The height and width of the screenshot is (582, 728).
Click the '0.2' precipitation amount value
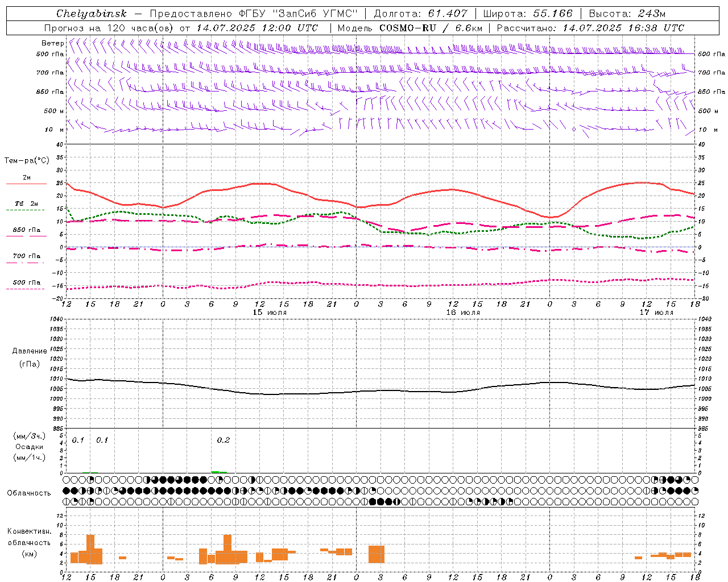tap(224, 440)
